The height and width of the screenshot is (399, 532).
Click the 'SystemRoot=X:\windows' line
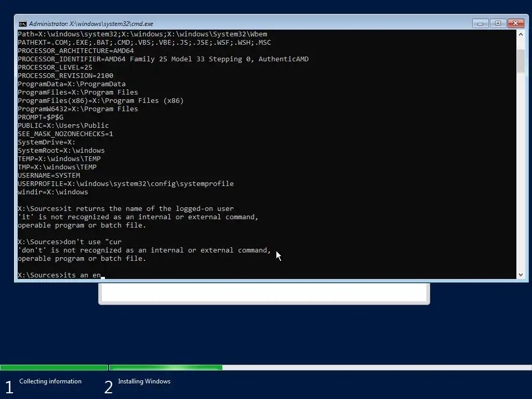61,150
